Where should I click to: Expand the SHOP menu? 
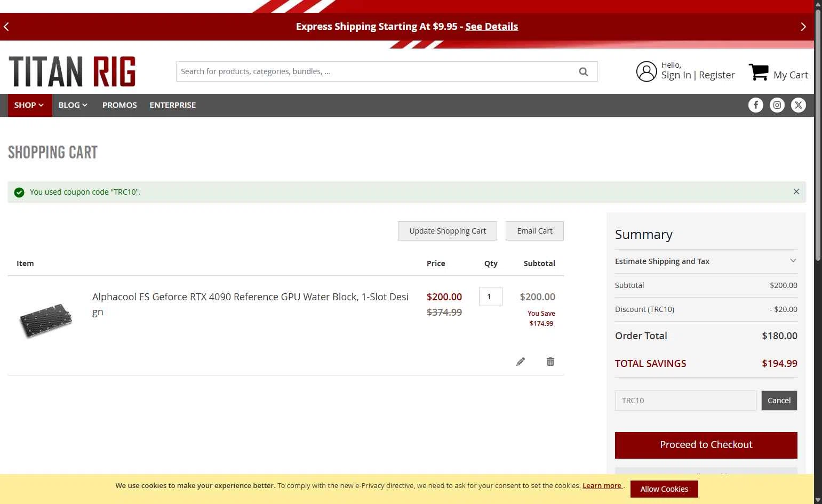29,105
